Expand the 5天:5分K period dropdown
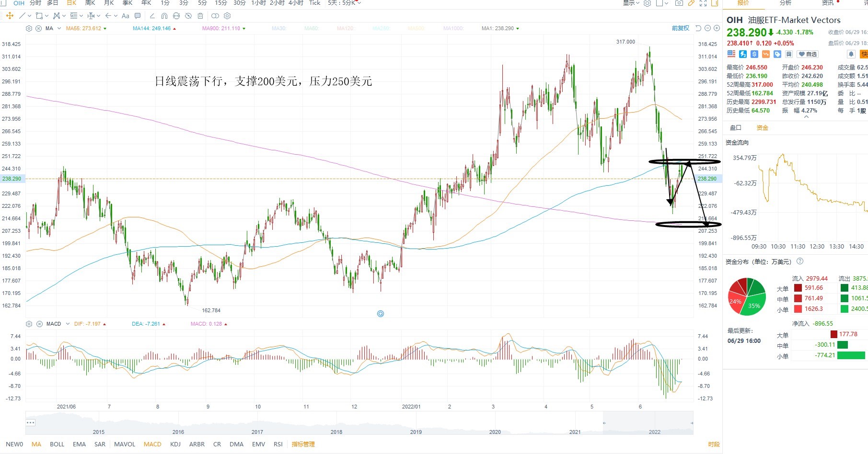 pos(345,3)
